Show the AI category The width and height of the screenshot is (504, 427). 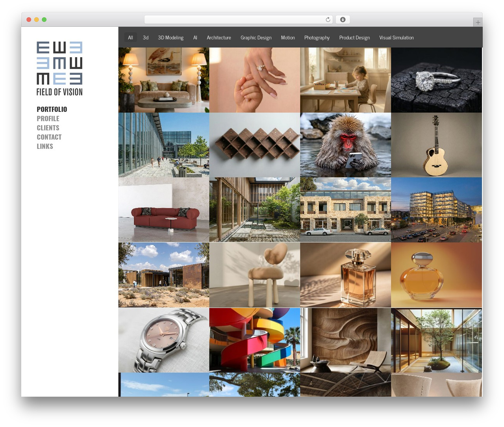click(x=195, y=37)
